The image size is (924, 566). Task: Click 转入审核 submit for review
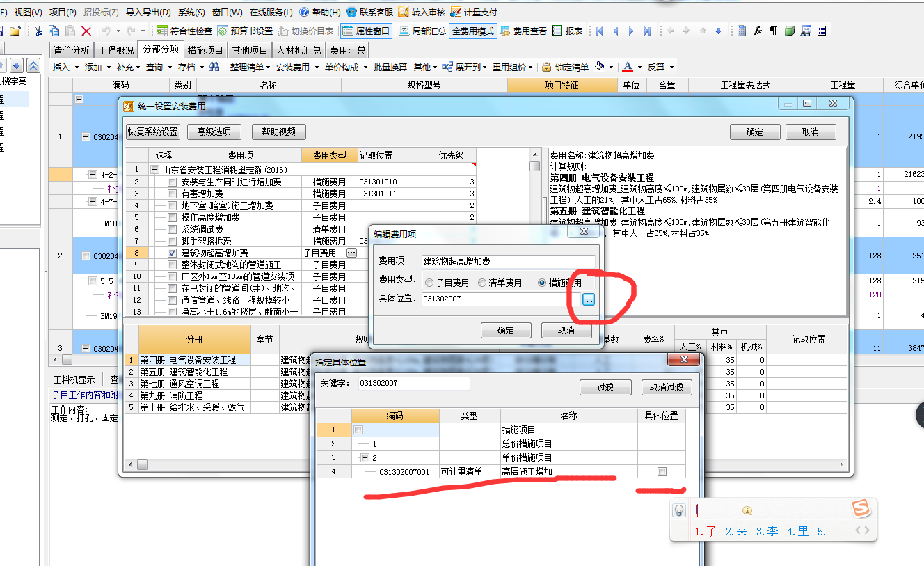coord(422,12)
